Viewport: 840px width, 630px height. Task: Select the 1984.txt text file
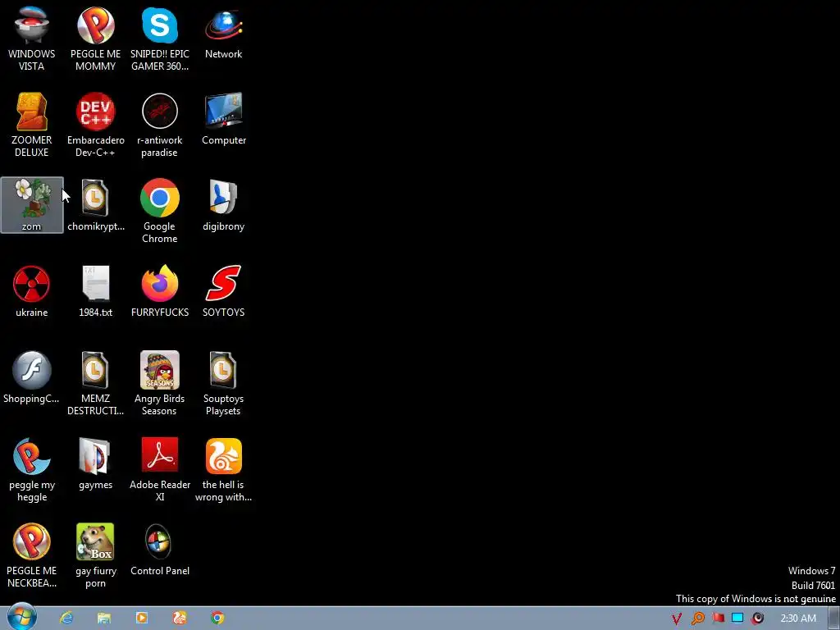coord(95,291)
